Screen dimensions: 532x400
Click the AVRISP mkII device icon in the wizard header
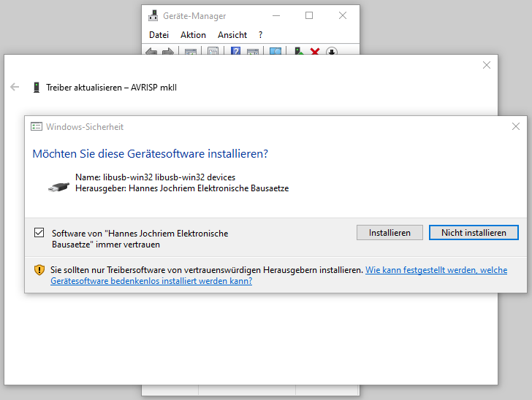[x=36, y=87]
